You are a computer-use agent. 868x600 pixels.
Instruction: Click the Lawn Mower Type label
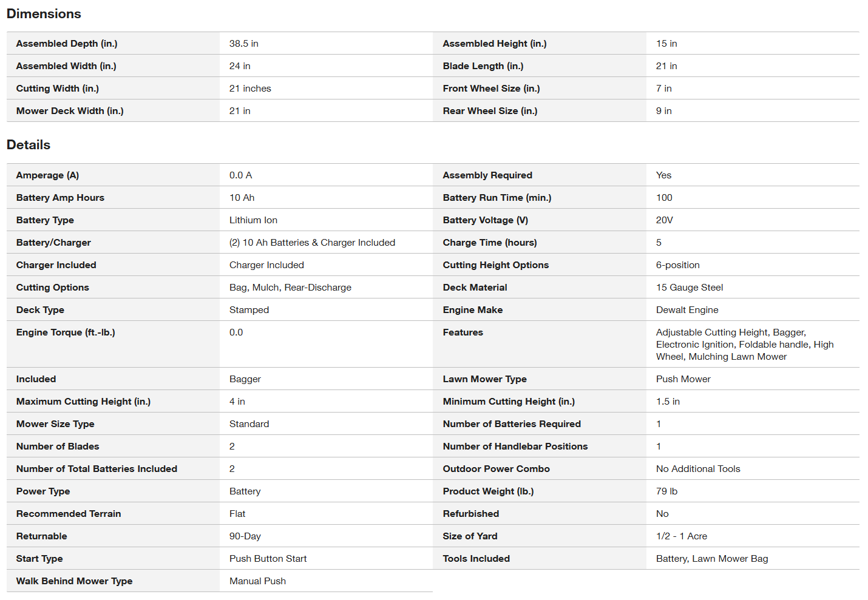[x=484, y=379]
